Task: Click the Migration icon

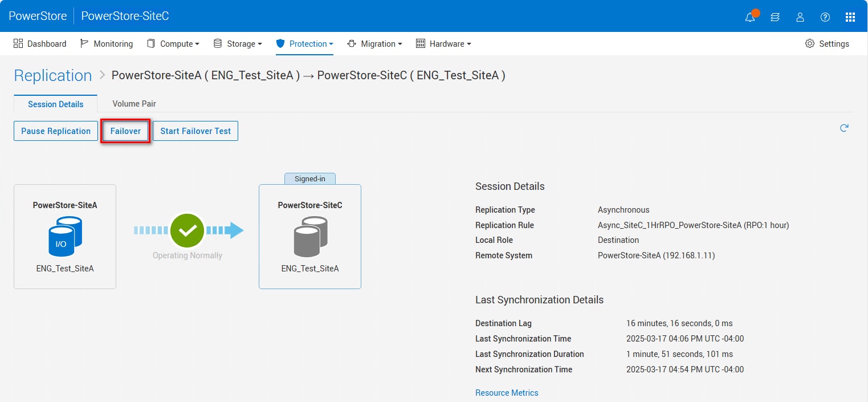Action: (x=352, y=43)
